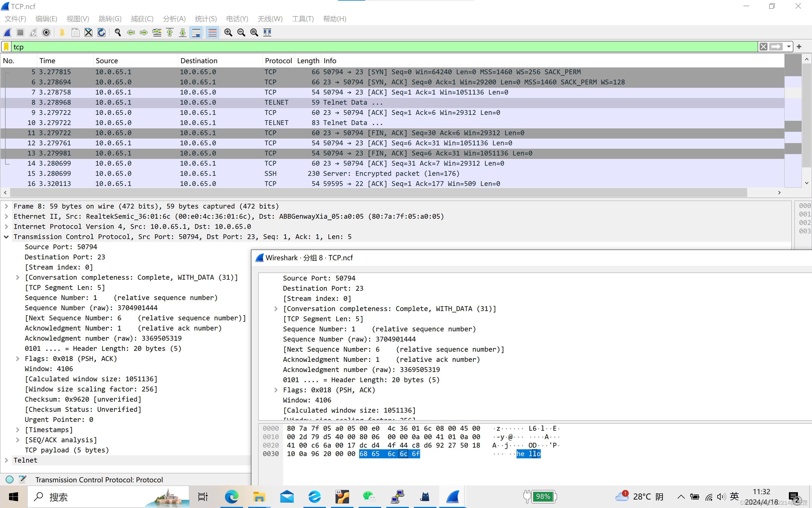The image size is (812, 508).
Task: Open display filter history dropdown
Action: (789, 47)
